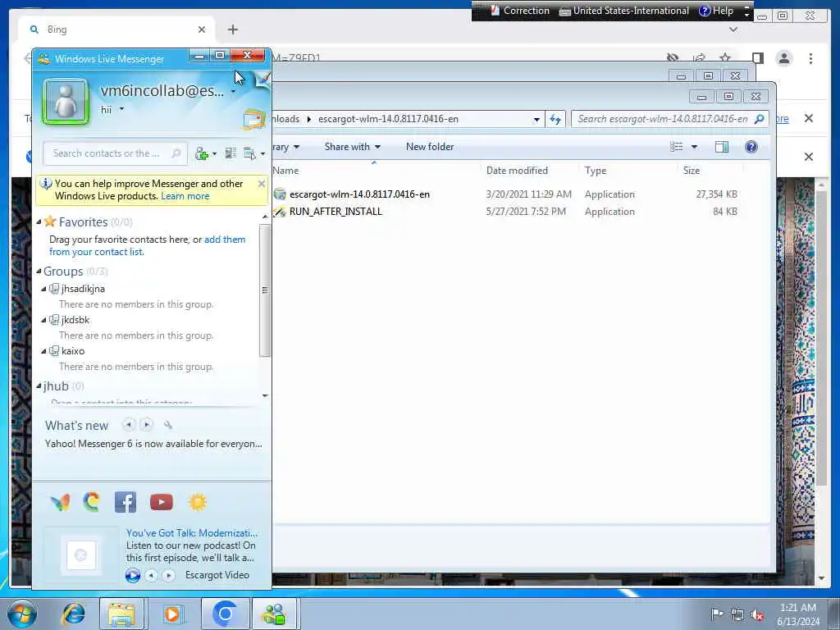
Task: Show previous What's new item
Action: coord(129,425)
